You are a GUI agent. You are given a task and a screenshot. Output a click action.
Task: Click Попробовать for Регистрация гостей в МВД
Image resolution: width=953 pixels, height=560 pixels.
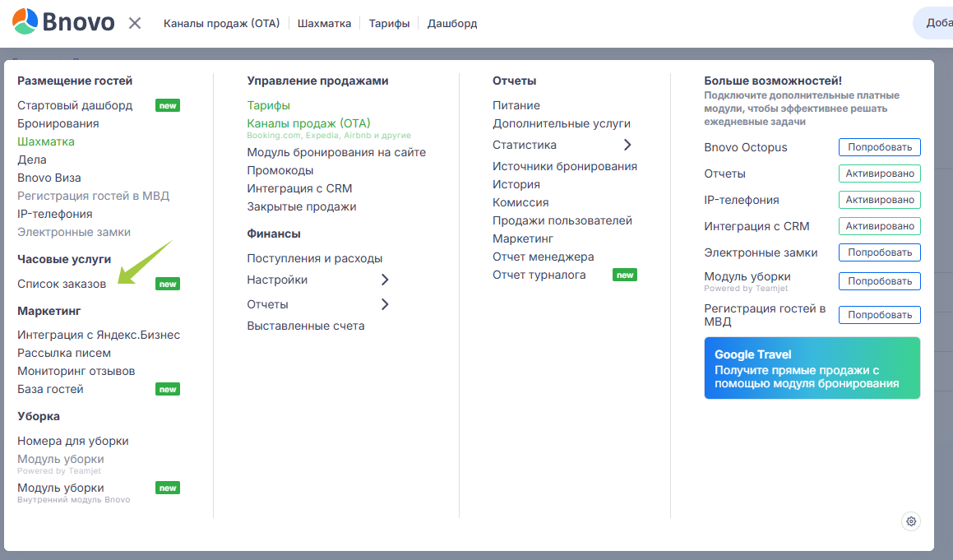(880, 315)
